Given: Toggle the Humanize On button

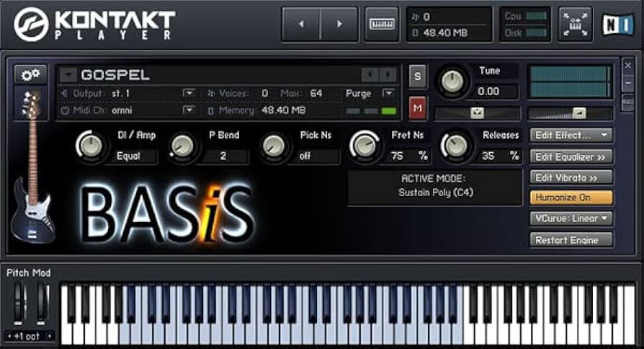Looking at the screenshot, I should (571, 198).
